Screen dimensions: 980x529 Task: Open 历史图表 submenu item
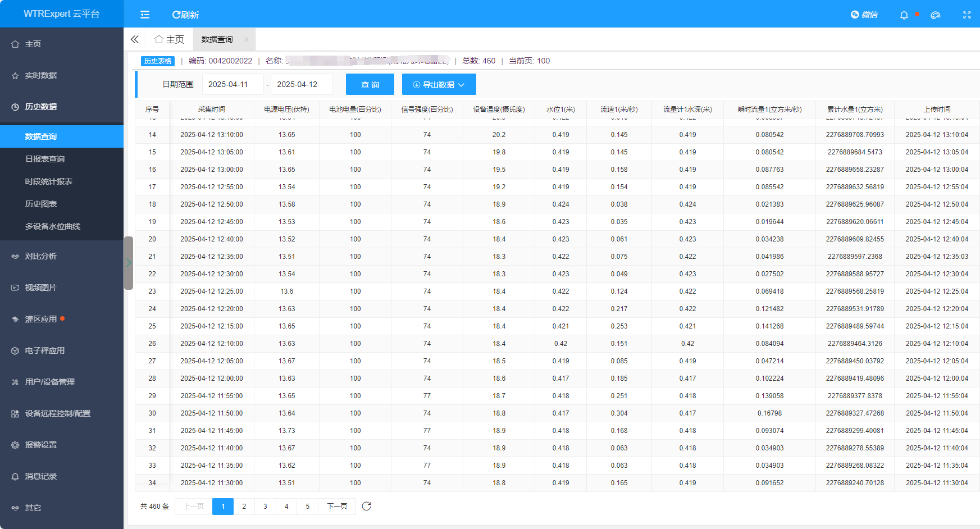point(62,204)
